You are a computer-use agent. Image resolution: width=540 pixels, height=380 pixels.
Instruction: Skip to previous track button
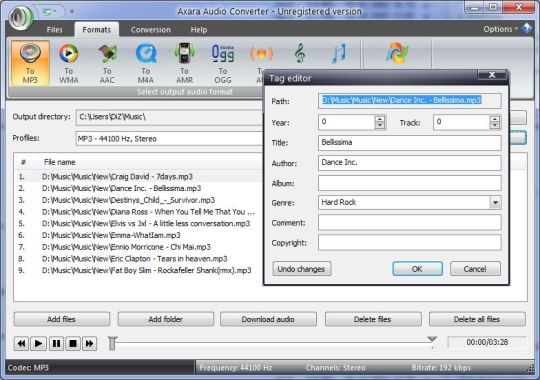coord(21,343)
